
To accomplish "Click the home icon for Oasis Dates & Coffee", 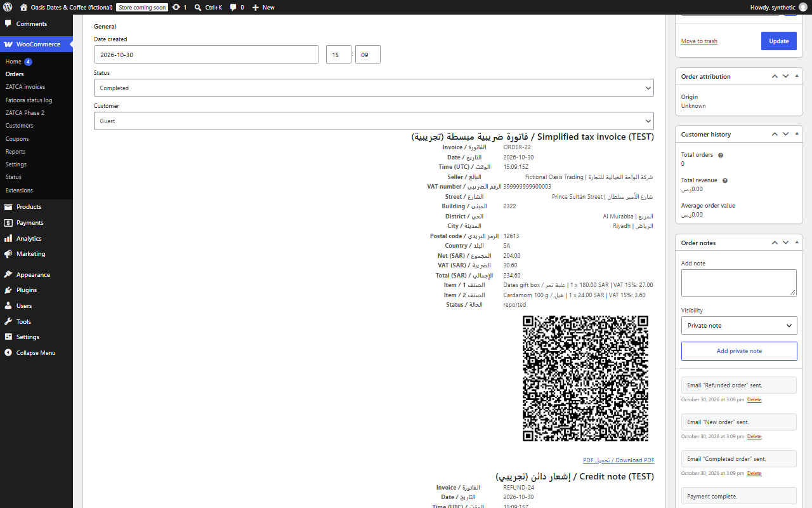I will pyautogui.click(x=23, y=7).
